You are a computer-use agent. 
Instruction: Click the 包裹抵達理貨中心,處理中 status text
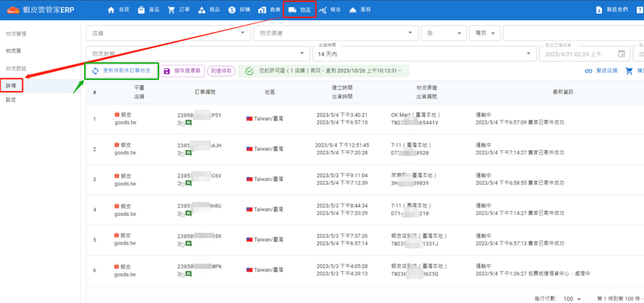pos(559,274)
